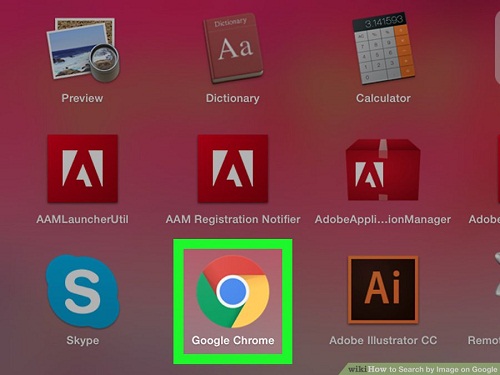The width and height of the screenshot is (500, 375).
Task: Click the "Calculator" label text
Action: click(x=383, y=98)
